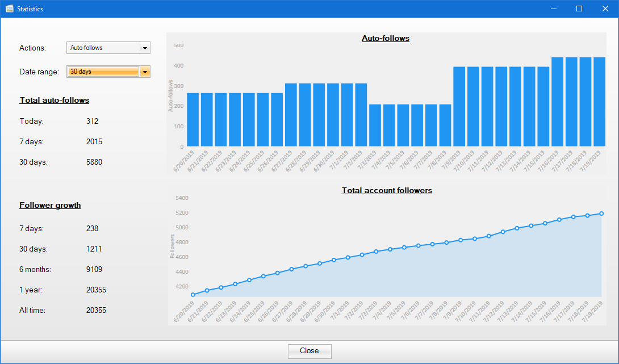Click the Today auto-follows value 312
Image resolution: width=619 pixels, height=364 pixels.
[92, 122]
